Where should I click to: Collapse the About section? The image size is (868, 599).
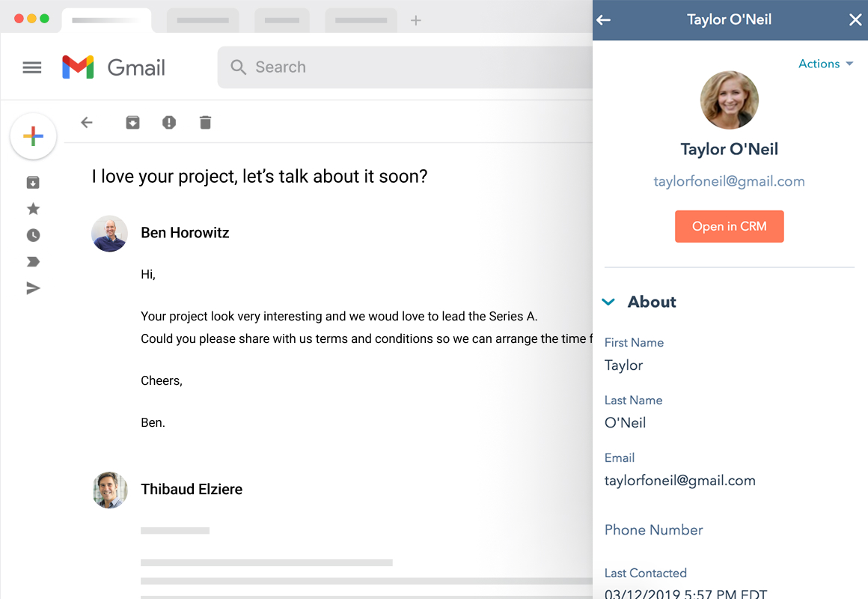pyautogui.click(x=608, y=302)
